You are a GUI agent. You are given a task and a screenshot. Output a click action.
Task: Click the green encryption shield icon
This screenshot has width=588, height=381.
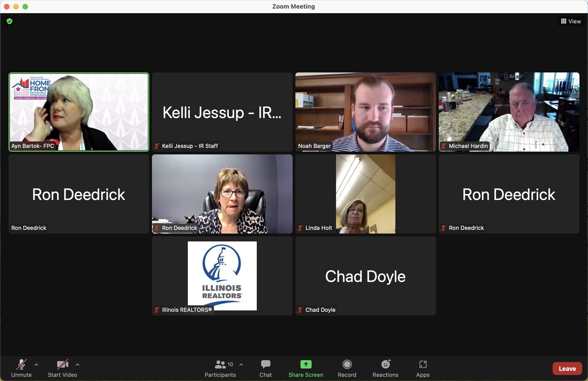[x=9, y=21]
